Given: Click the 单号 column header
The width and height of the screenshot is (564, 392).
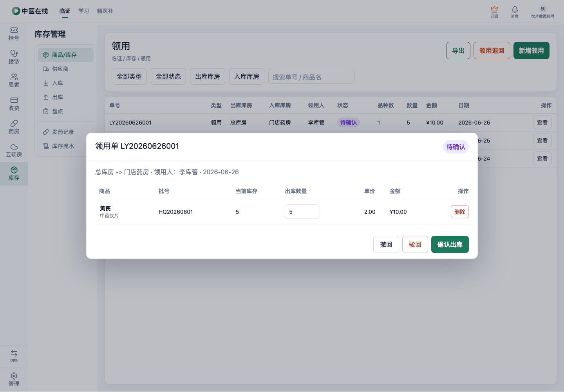Looking at the screenshot, I should pos(115,105).
